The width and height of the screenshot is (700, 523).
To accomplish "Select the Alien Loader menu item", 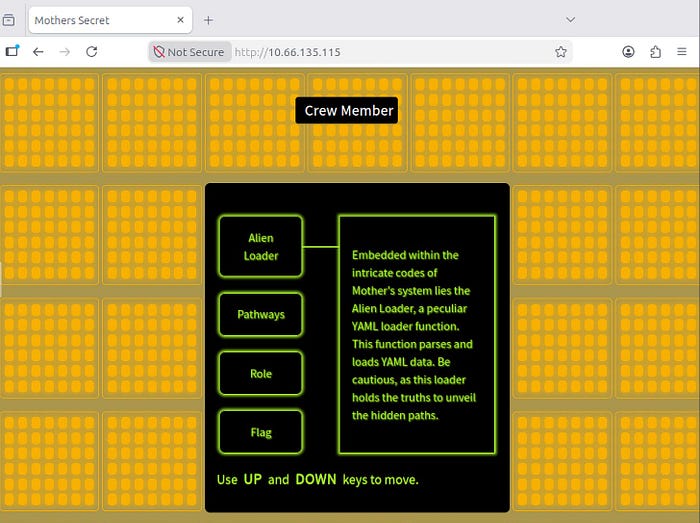I will point(261,247).
